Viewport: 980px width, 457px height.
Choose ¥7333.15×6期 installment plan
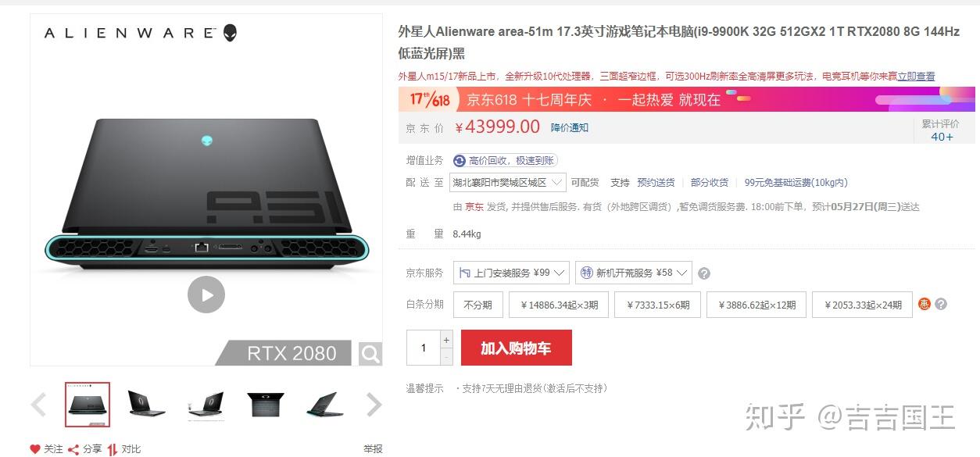pos(658,305)
